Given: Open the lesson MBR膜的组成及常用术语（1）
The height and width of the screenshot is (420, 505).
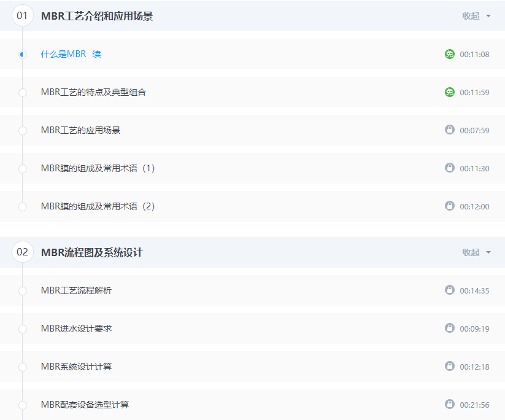Looking at the screenshot, I should click(x=98, y=168).
